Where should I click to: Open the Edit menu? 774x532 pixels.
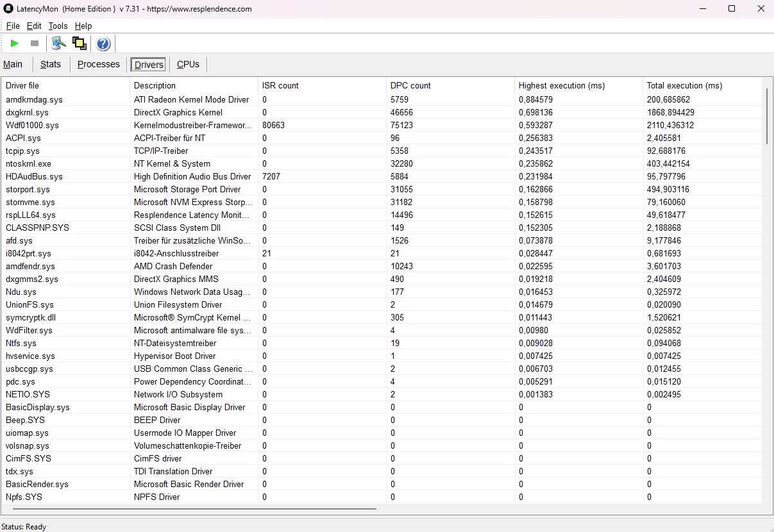point(34,26)
